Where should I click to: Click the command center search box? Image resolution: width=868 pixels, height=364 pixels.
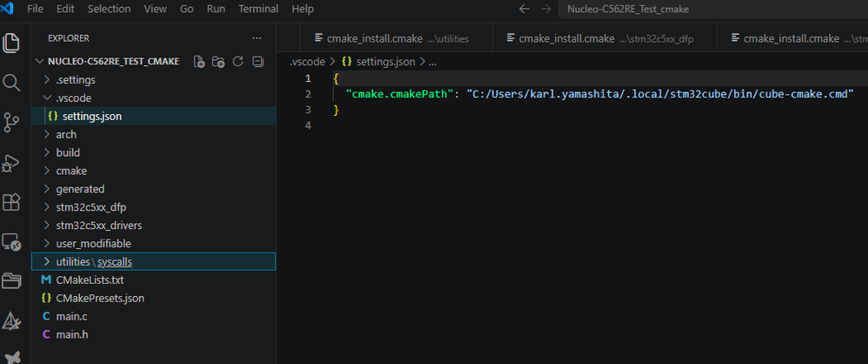pos(713,9)
